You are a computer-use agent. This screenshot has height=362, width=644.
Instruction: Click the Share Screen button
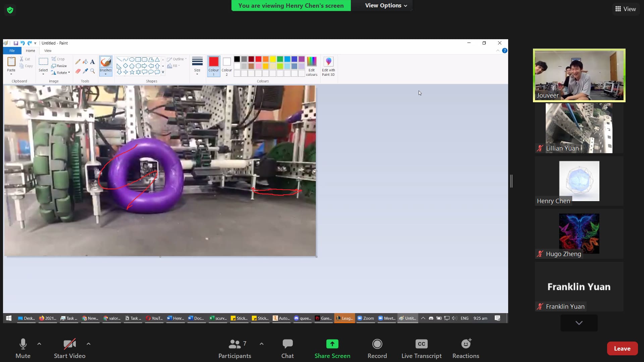click(x=332, y=348)
